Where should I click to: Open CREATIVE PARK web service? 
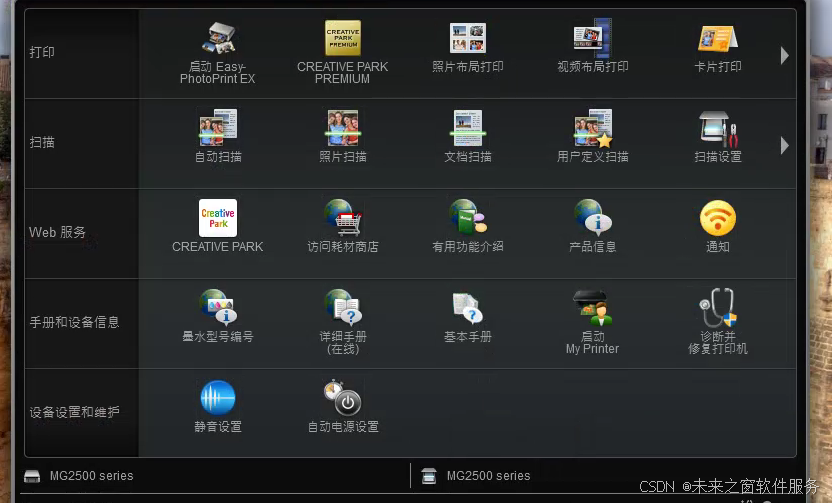[x=218, y=226]
